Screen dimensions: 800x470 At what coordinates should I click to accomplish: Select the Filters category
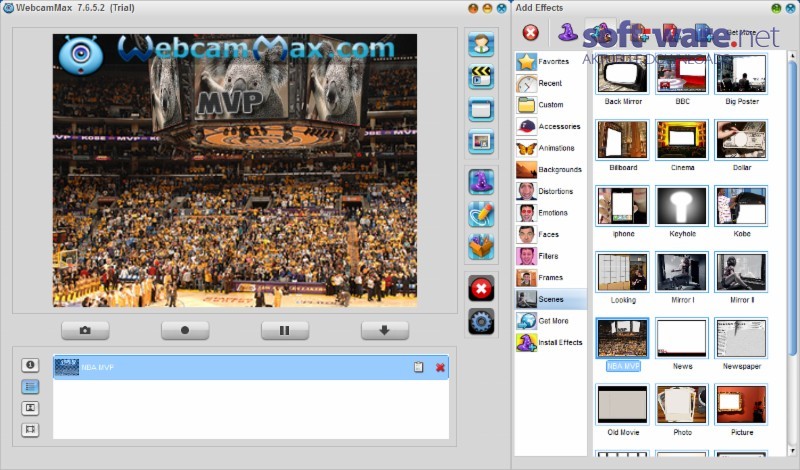point(551,256)
